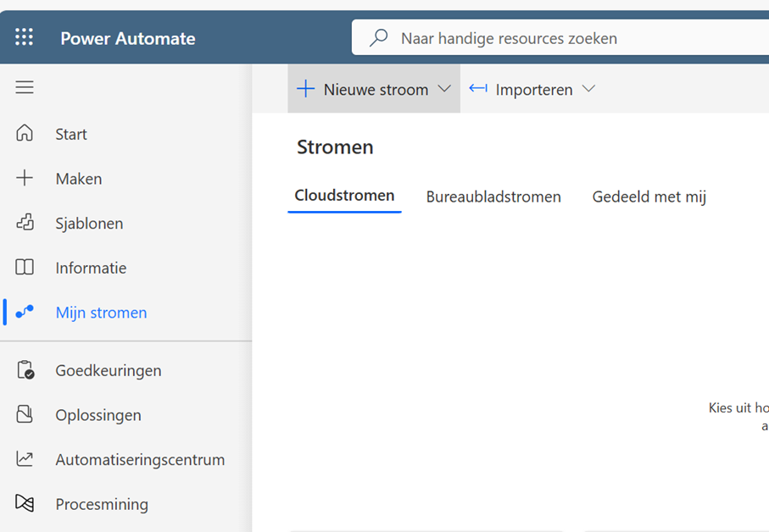Screen dimensions: 769x532
Task: Switch to the Cloudstromen tab
Action: pyautogui.click(x=344, y=196)
